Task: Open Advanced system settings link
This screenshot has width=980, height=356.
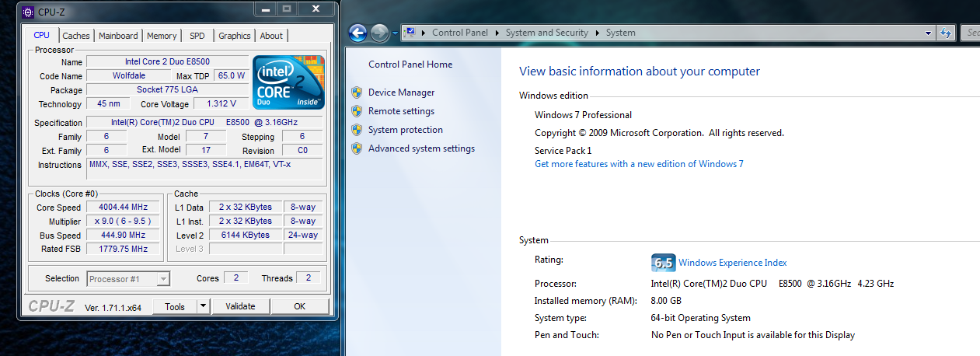Action: click(x=421, y=148)
